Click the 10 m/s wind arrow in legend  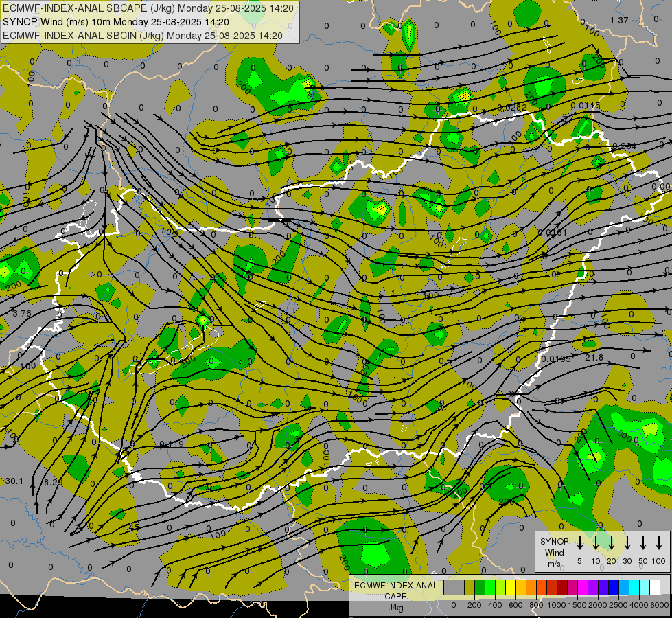[595, 543]
